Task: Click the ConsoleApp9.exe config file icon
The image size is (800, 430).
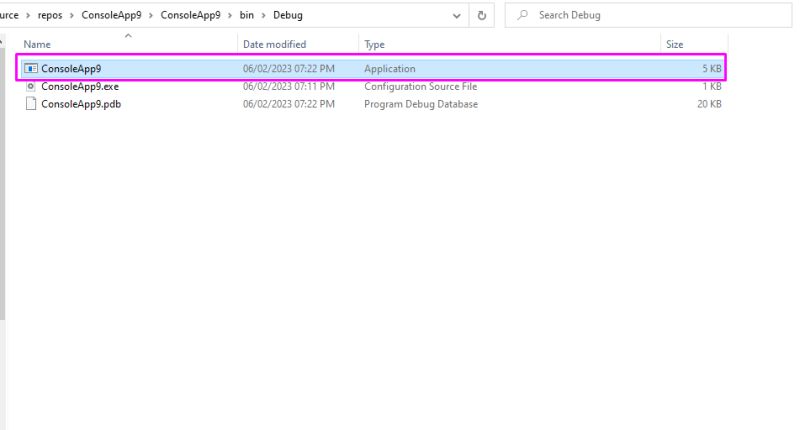Action: point(31,86)
